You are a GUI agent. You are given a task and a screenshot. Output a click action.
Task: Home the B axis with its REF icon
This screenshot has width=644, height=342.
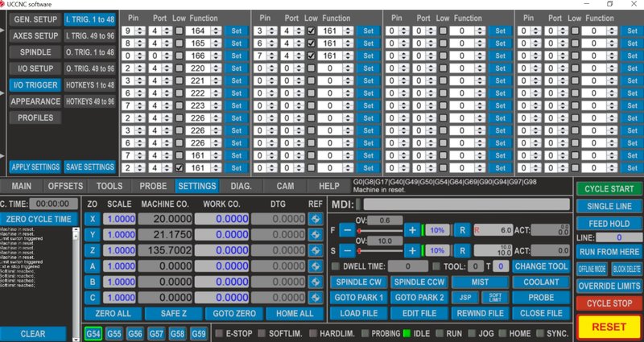(316, 282)
